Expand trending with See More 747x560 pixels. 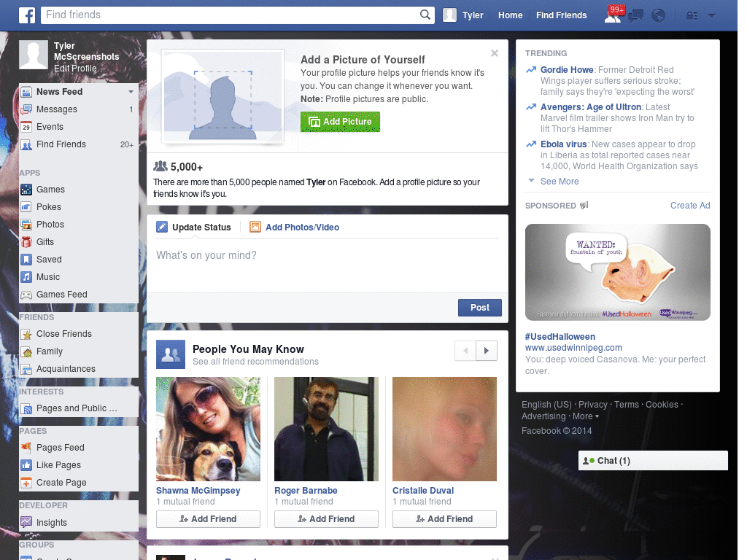click(560, 182)
